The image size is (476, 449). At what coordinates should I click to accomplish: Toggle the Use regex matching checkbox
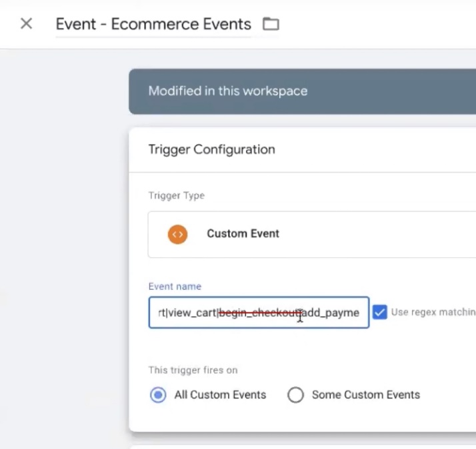click(380, 312)
